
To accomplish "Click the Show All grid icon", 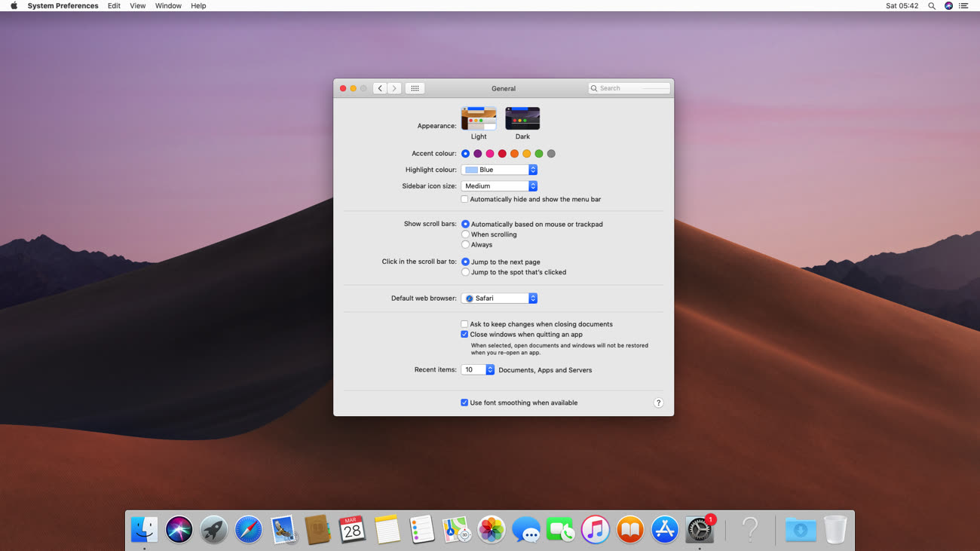I will [415, 88].
